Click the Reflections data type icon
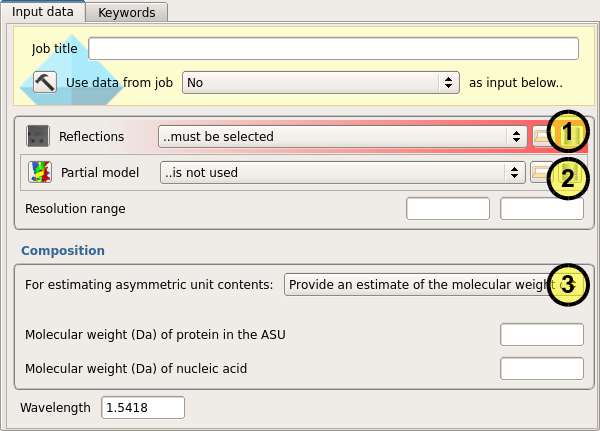The height and width of the screenshot is (431, 600). click(38, 136)
